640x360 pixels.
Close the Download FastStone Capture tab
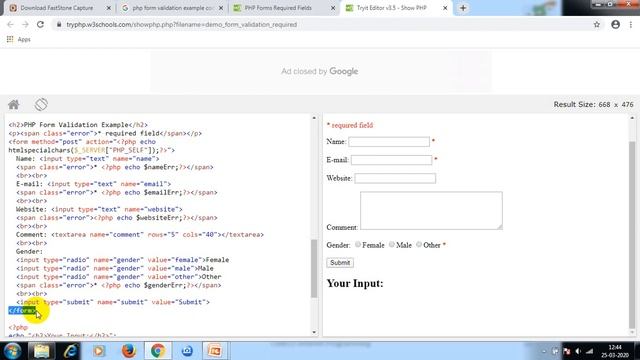109,8
